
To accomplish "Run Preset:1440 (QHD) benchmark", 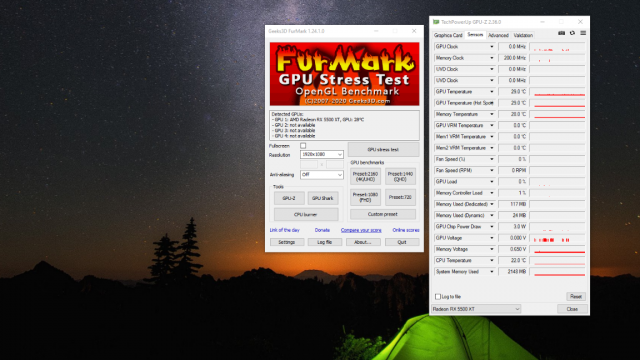I will coord(400,176).
